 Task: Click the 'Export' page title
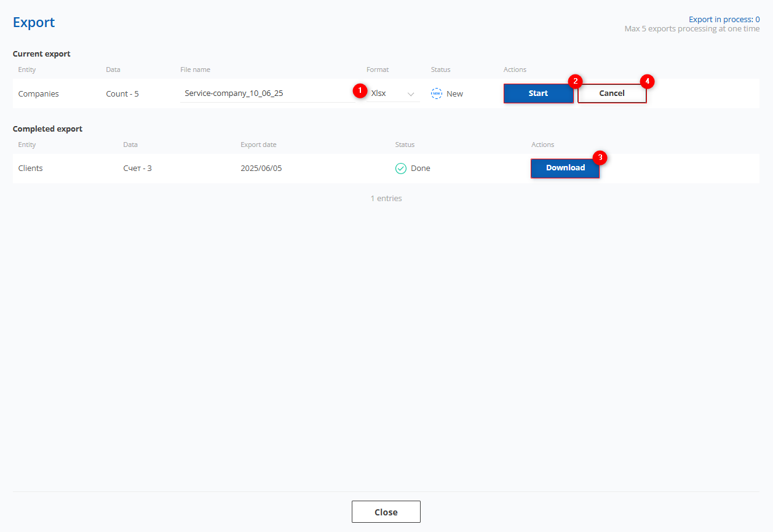[x=34, y=22]
